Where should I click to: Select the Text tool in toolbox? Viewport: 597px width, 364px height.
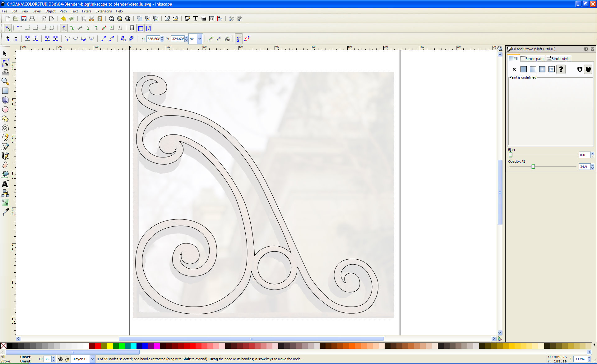5,184
